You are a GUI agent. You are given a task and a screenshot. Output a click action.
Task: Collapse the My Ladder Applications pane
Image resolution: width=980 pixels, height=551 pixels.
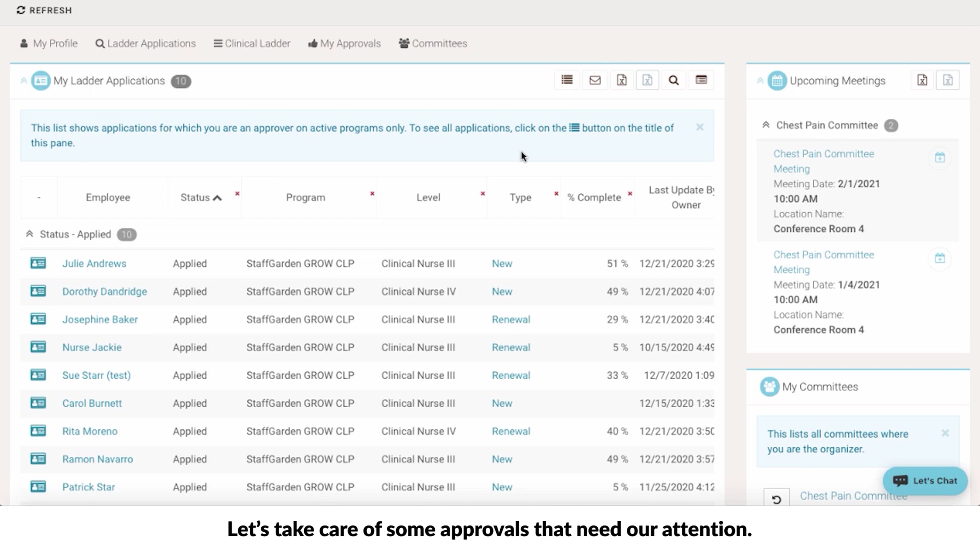pyautogui.click(x=24, y=81)
